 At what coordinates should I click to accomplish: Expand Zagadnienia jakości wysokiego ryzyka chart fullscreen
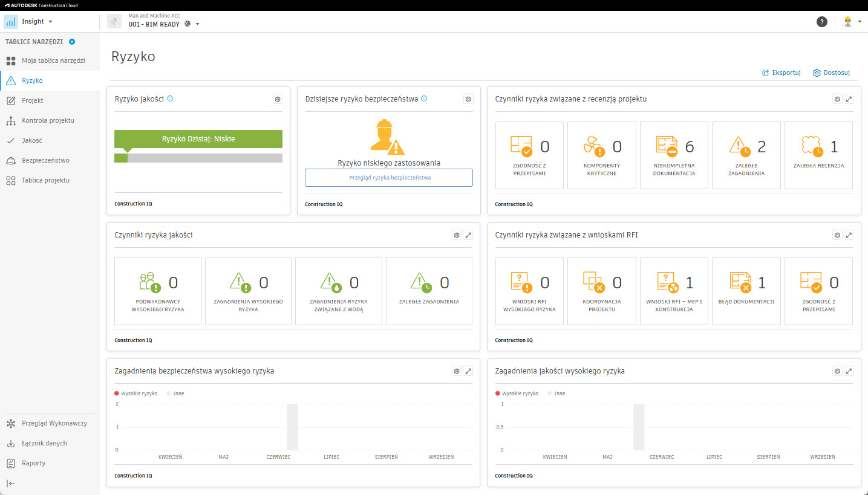849,371
